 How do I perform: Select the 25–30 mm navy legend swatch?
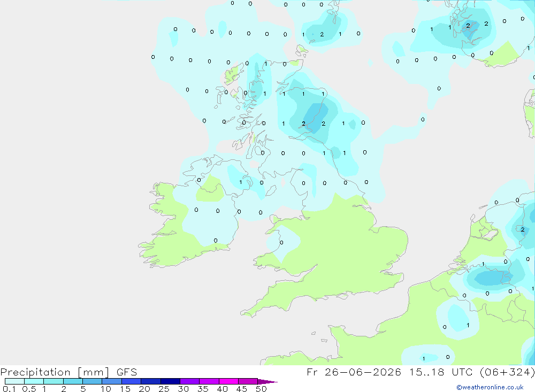(x=170, y=381)
